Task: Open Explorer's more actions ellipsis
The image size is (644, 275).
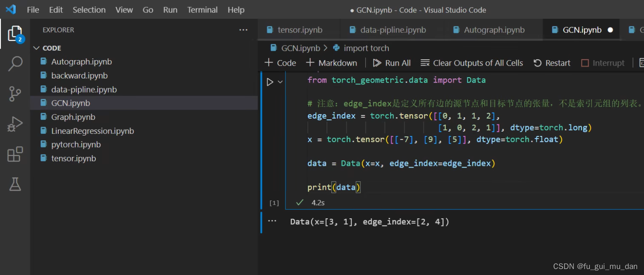Action: pos(243,30)
